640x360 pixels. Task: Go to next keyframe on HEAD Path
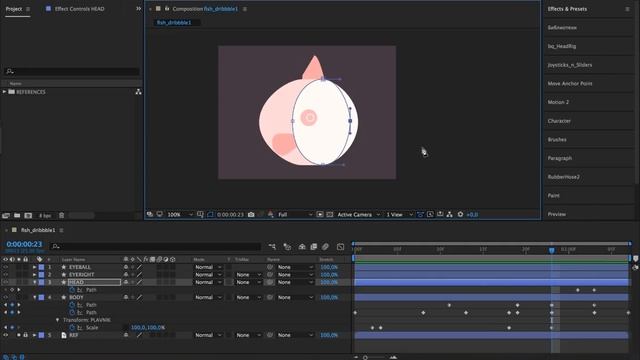[x=19, y=290]
